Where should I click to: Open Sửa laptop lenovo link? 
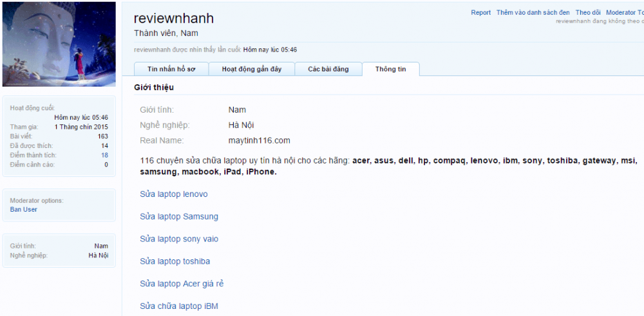tap(174, 194)
